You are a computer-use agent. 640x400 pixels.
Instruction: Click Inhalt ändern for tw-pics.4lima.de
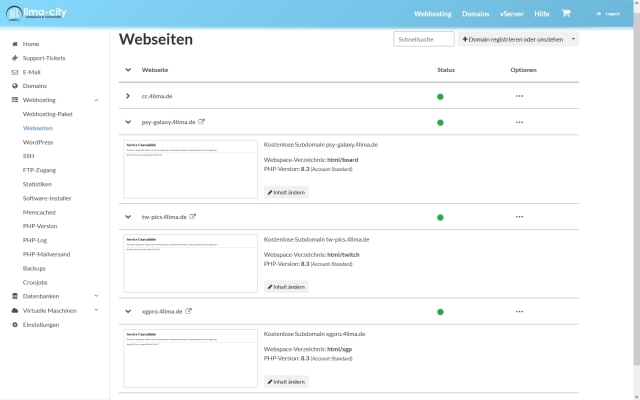click(x=286, y=287)
